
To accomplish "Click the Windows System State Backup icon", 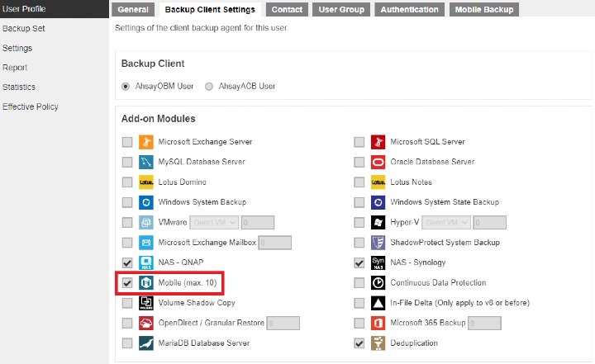I will click(378, 202).
